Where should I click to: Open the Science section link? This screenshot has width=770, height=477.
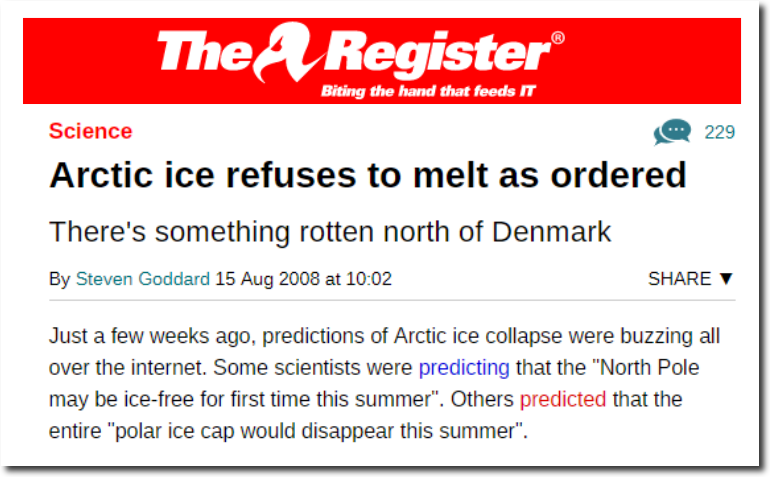pos(91,131)
